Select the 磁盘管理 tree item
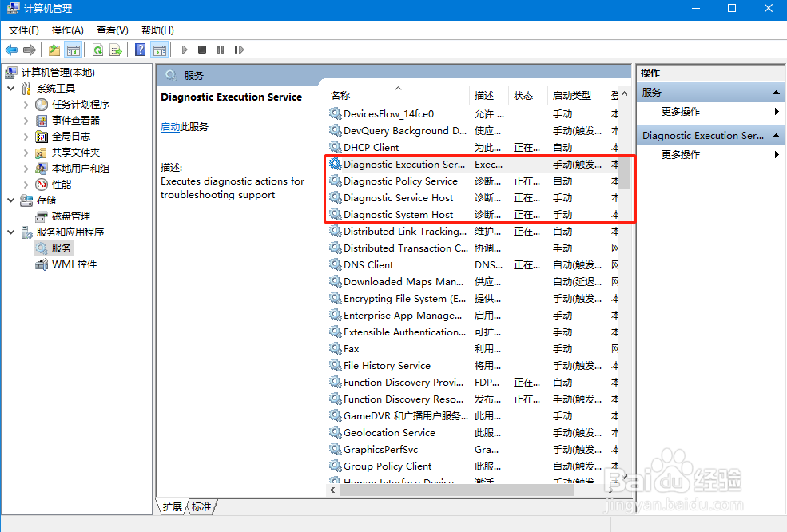The height and width of the screenshot is (532, 787). (x=71, y=216)
